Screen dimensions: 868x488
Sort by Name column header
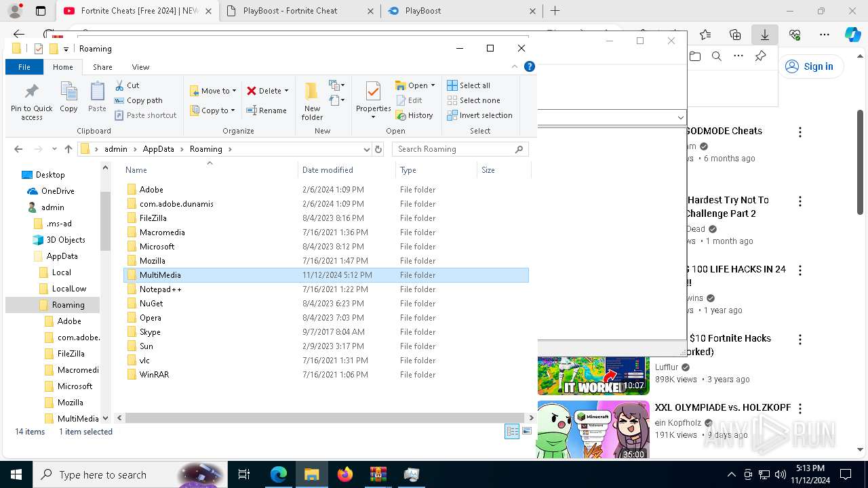coord(210,170)
